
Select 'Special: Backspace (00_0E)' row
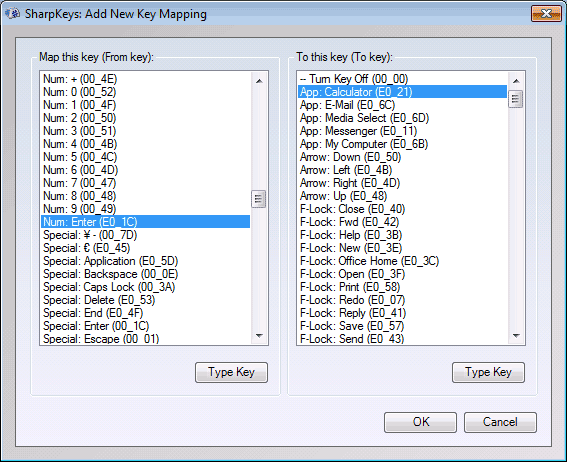pos(146,274)
